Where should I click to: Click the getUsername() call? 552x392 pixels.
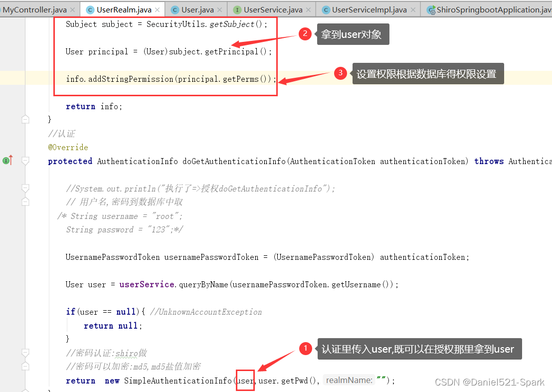[362, 284]
